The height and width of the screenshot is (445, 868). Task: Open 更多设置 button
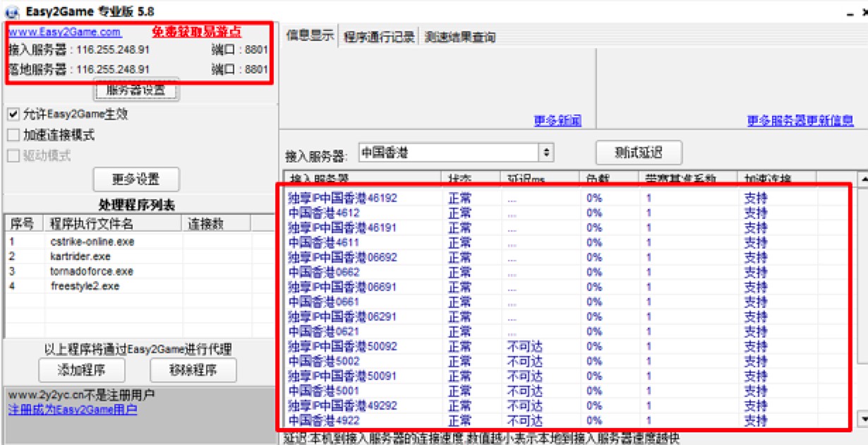pyautogui.click(x=136, y=179)
